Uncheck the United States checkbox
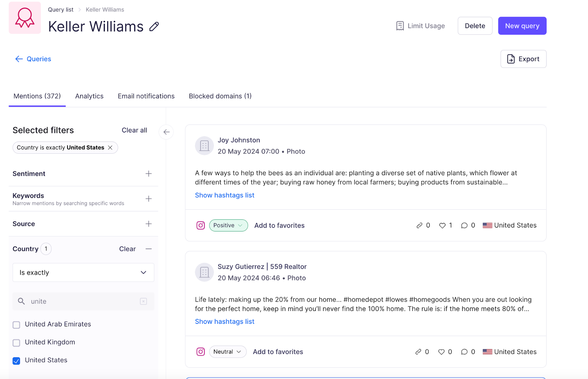The height and width of the screenshot is (379, 588). pos(16,361)
